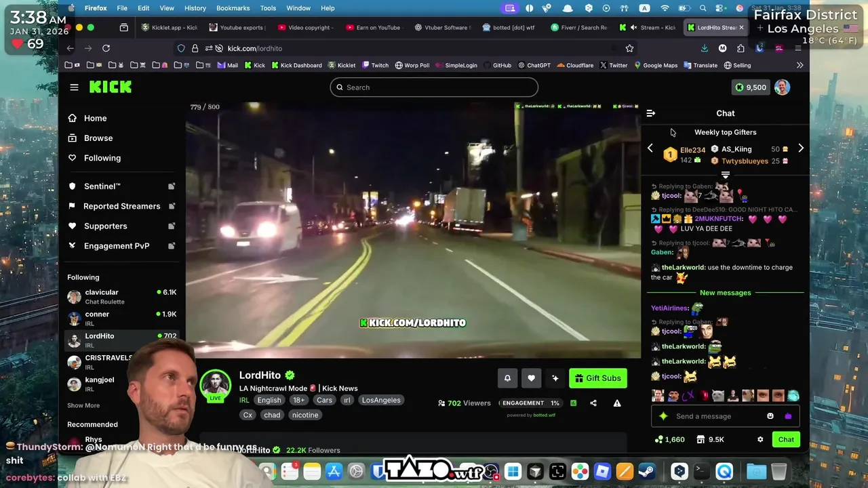Click the purple gift icon in the chat box

coord(788,416)
